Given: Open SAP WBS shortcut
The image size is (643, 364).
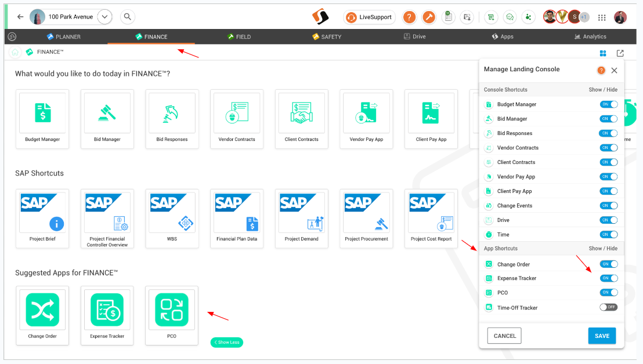Looking at the screenshot, I should pyautogui.click(x=172, y=219).
